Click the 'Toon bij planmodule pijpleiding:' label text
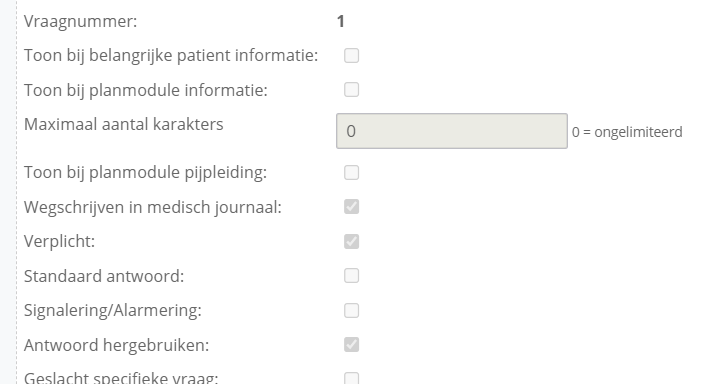Image resolution: width=723 pixels, height=384 pixels. (x=145, y=173)
